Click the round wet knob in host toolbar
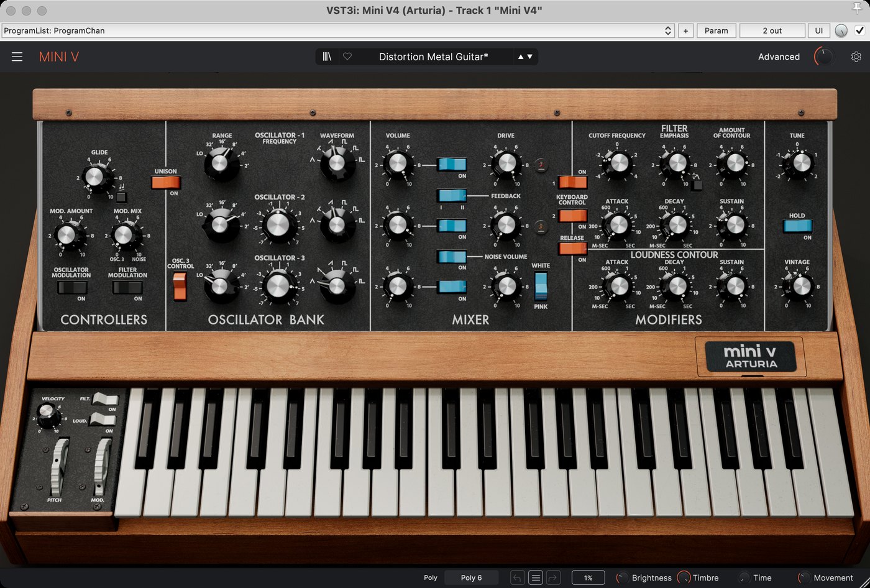 tap(841, 30)
